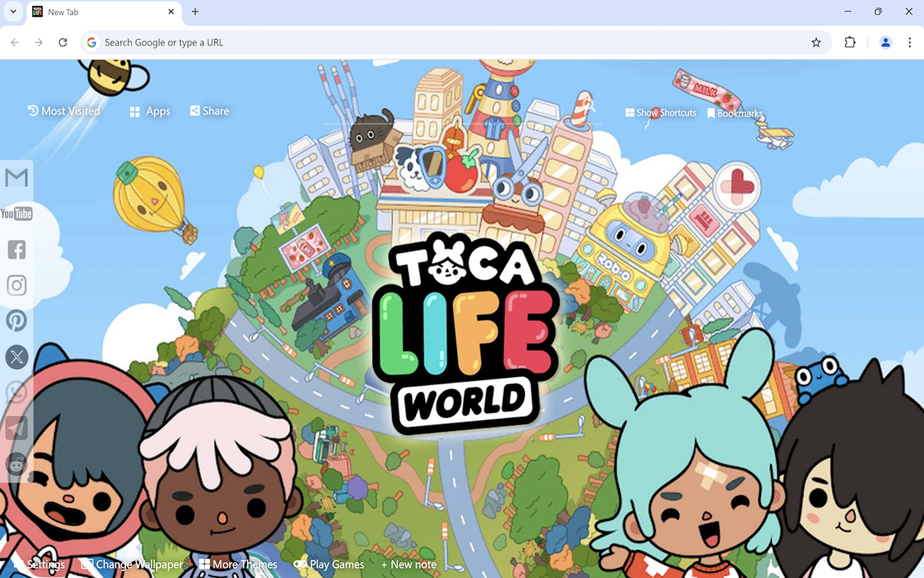Click Change Wallpaper
This screenshot has height=578, width=924.
(131, 564)
